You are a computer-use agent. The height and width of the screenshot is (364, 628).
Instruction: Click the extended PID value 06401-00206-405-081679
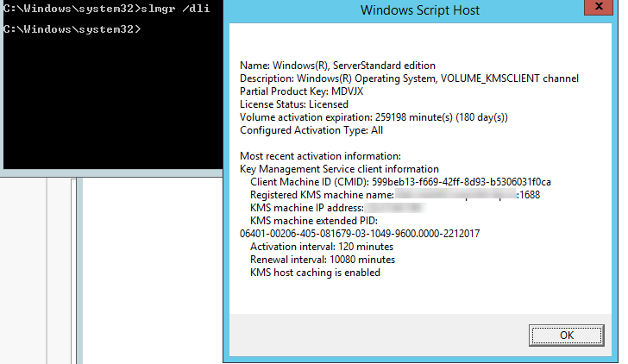point(360,234)
